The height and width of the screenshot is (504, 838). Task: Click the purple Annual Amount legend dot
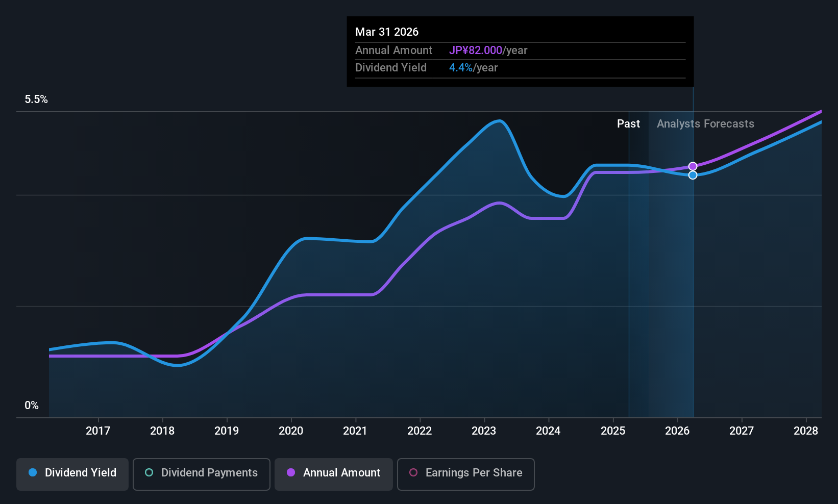pos(291,472)
